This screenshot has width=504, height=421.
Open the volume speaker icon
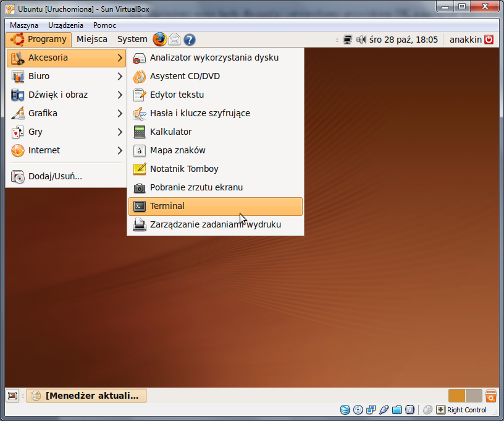coord(361,40)
